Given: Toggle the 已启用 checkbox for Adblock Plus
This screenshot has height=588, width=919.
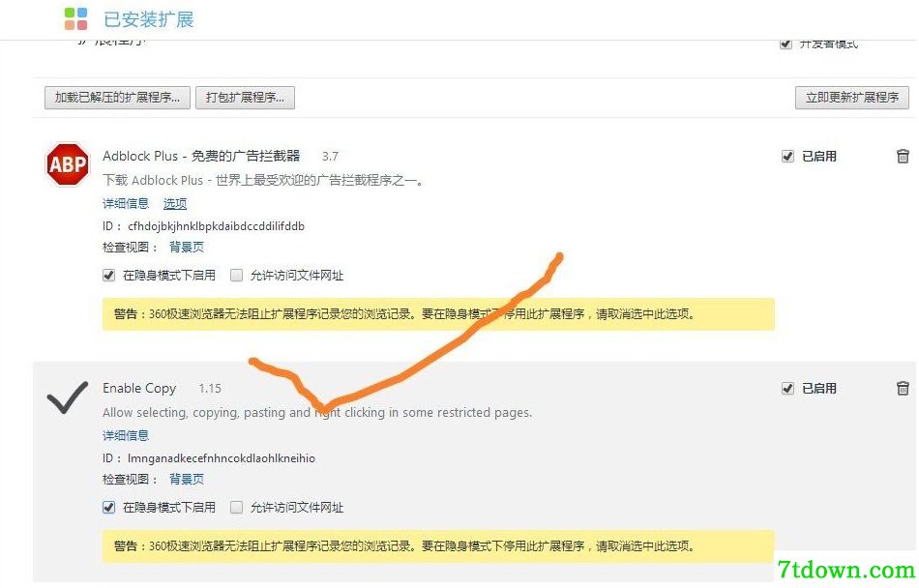Looking at the screenshot, I should tap(787, 156).
